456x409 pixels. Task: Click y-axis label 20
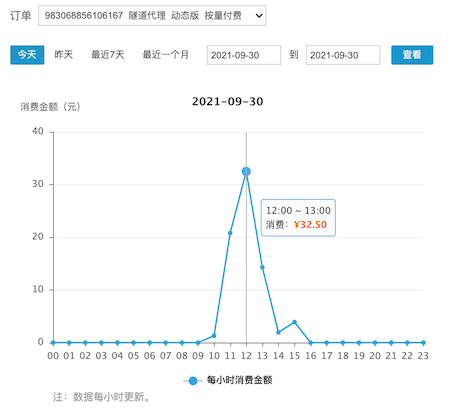click(x=38, y=237)
